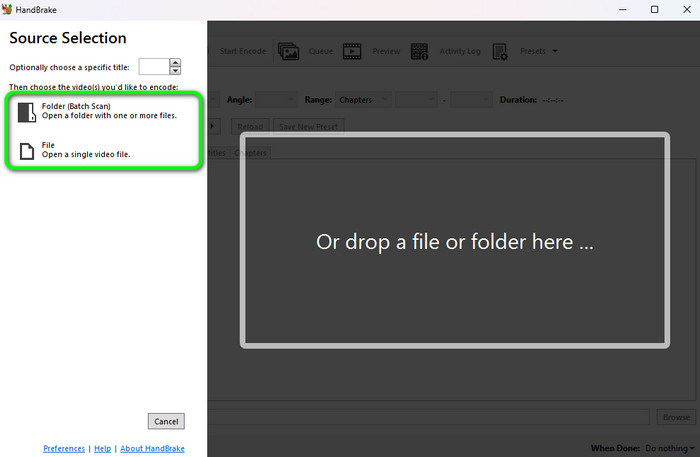Click the drop a file or folder area
700x457 pixels.
coord(454,241)
